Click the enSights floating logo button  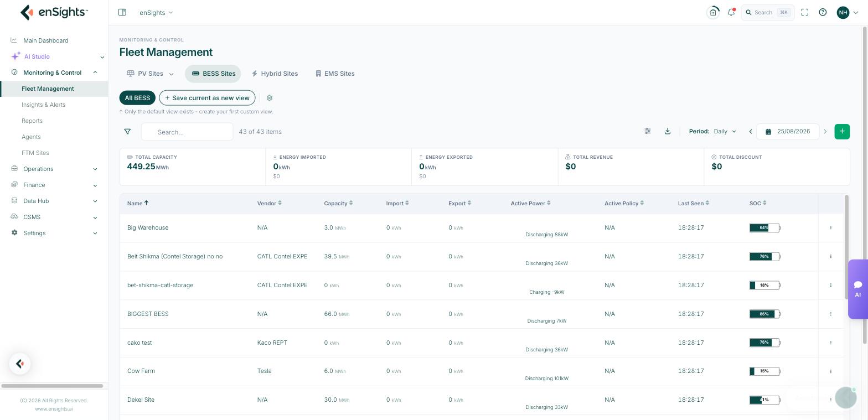coord(20,364)
